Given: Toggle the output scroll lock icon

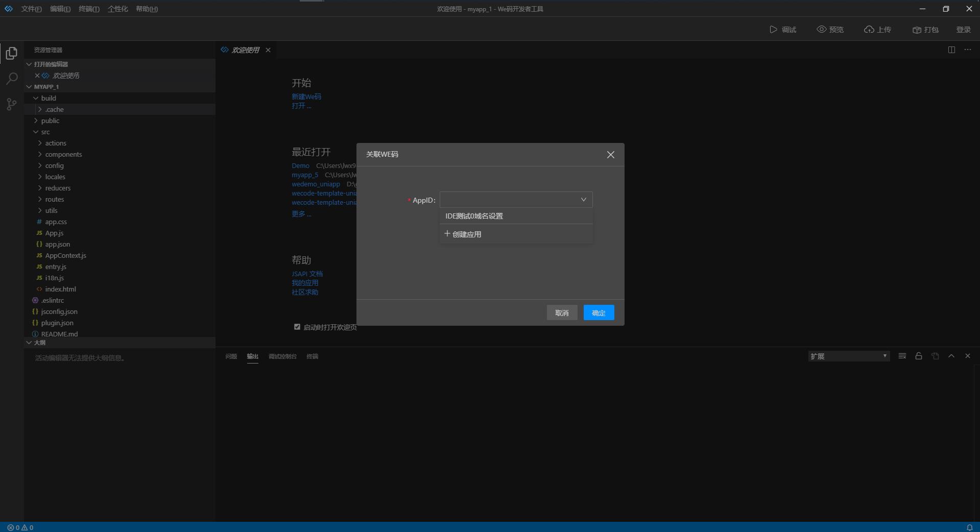Looking at the screenshot, I should click(918, 356).
